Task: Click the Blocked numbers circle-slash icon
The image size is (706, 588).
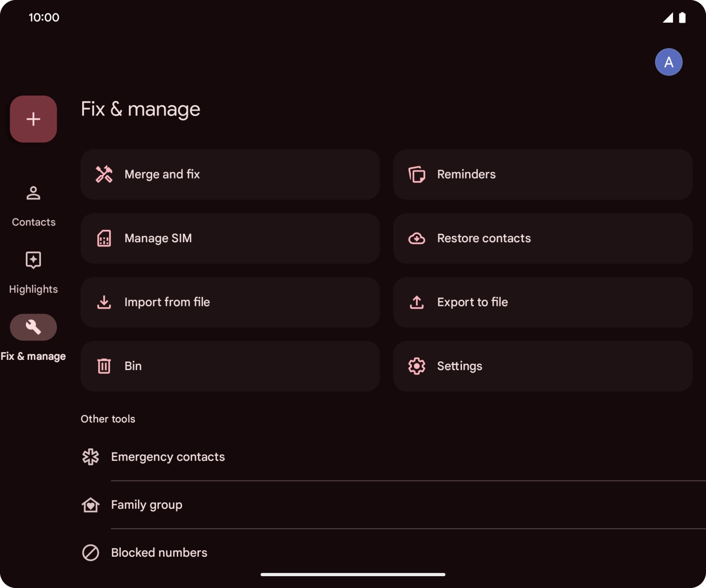Action: click(x=91, y=552)
